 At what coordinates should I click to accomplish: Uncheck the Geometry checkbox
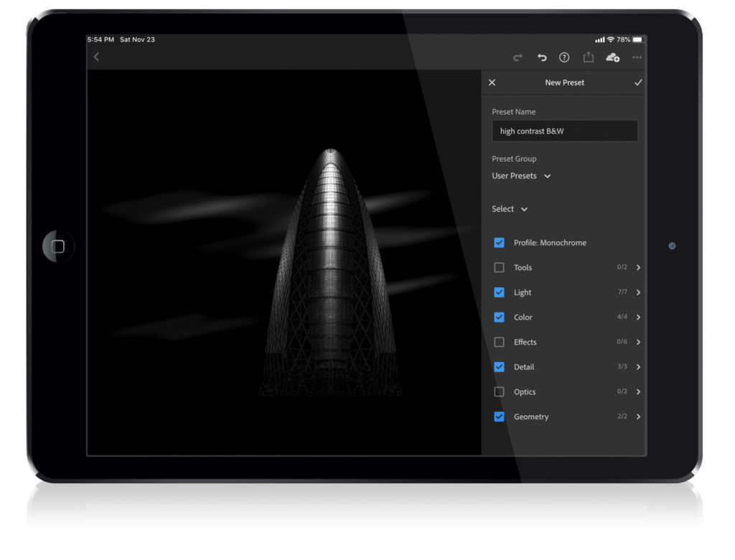point(500,416)
